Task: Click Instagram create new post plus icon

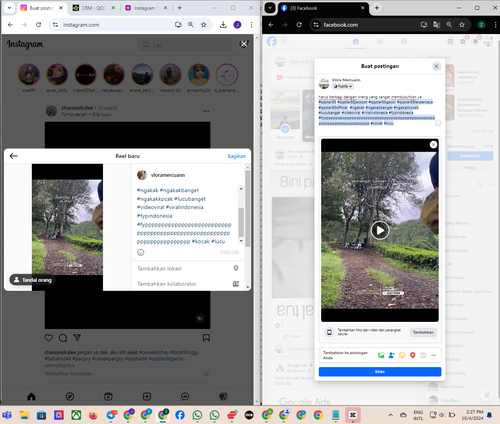Action: 147,396
